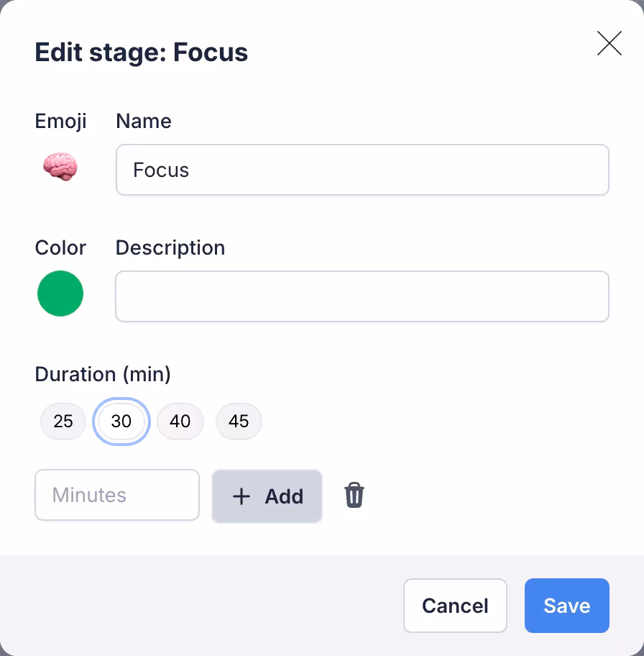
Task: Pick the 45 minute duration chip
Action: click(x=239, y=422)
